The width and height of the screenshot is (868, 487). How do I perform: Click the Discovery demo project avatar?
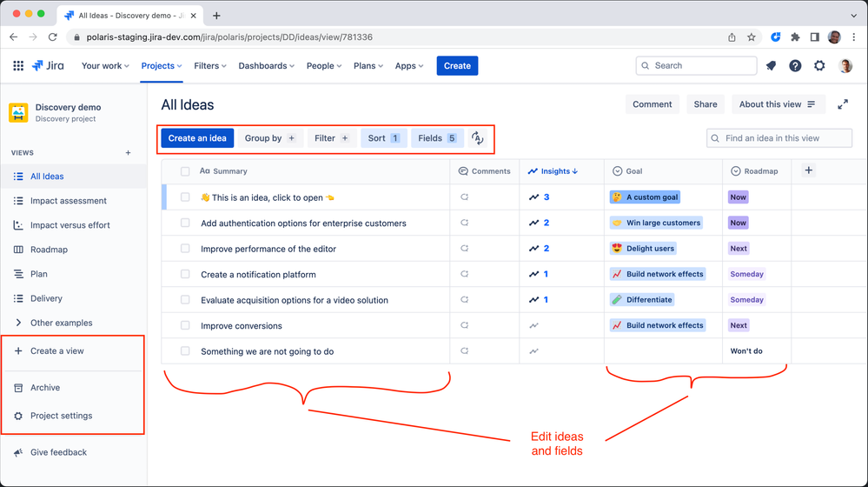[x=18, y=112]
